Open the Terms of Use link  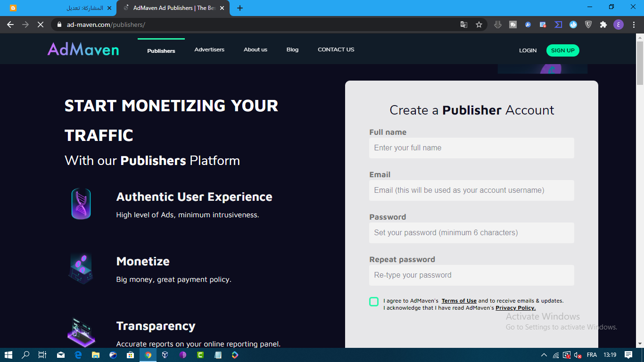point(459,301)
